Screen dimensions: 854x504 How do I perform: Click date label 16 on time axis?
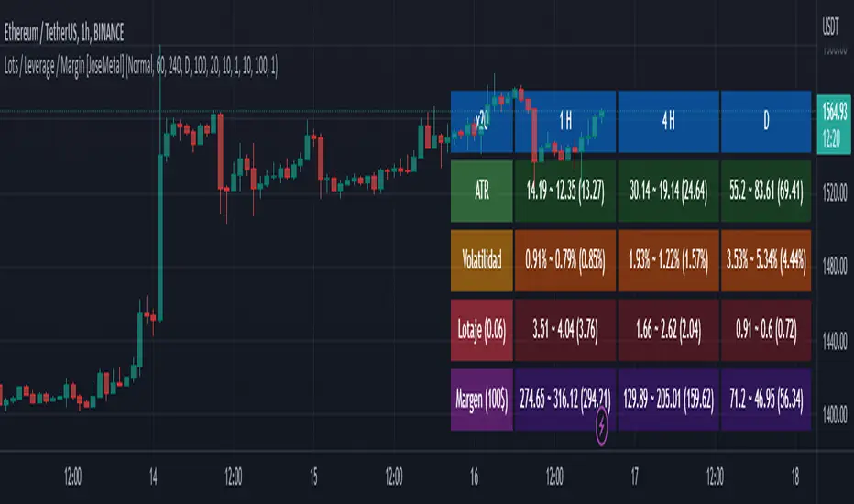[x=474, y=477]
